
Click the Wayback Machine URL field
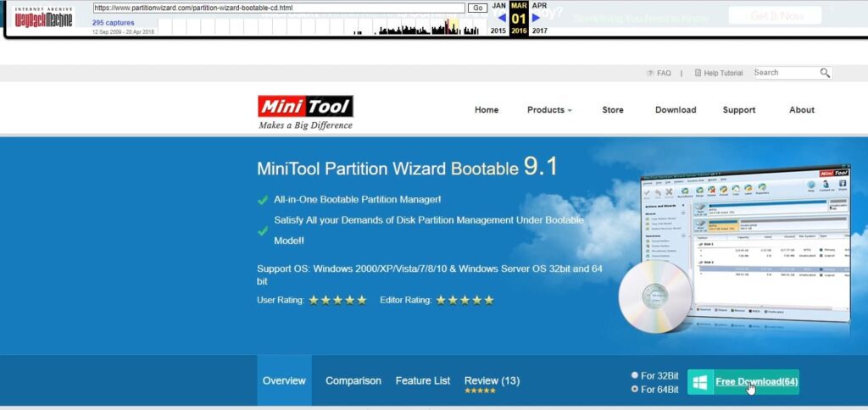pos(279,8)
